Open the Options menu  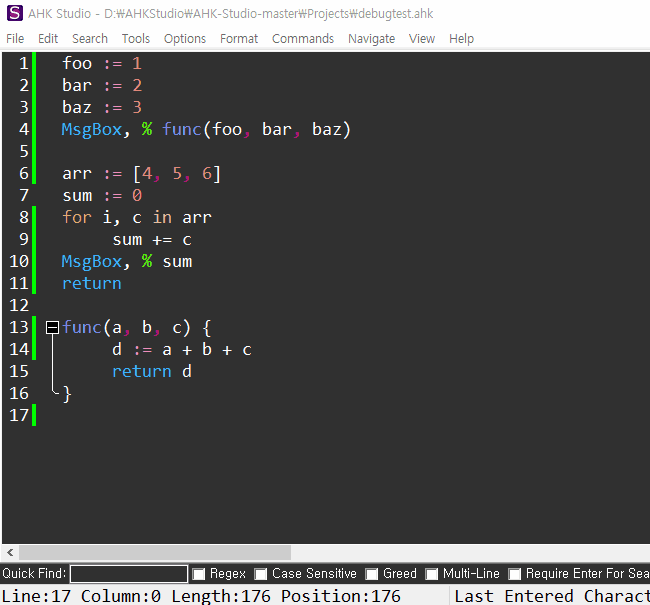185,38
